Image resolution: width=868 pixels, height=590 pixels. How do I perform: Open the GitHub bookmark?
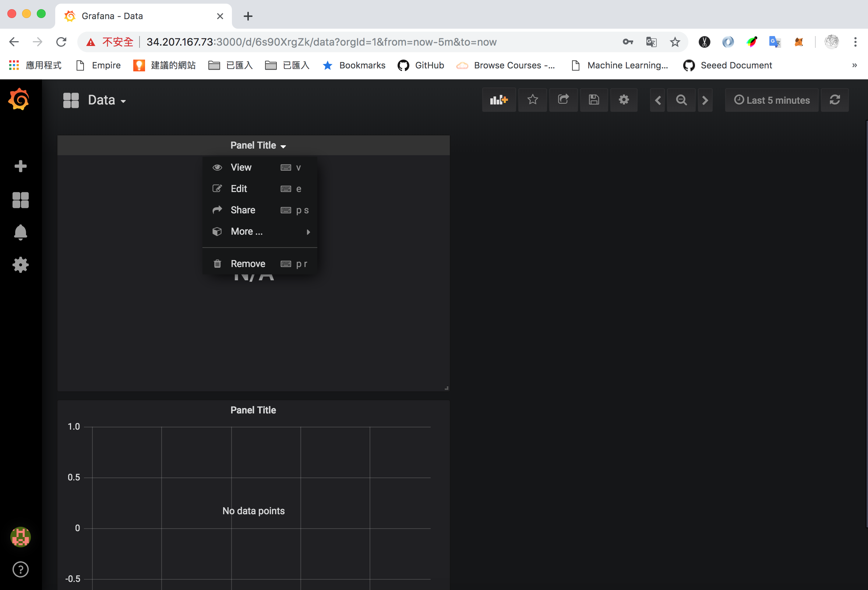421,65
